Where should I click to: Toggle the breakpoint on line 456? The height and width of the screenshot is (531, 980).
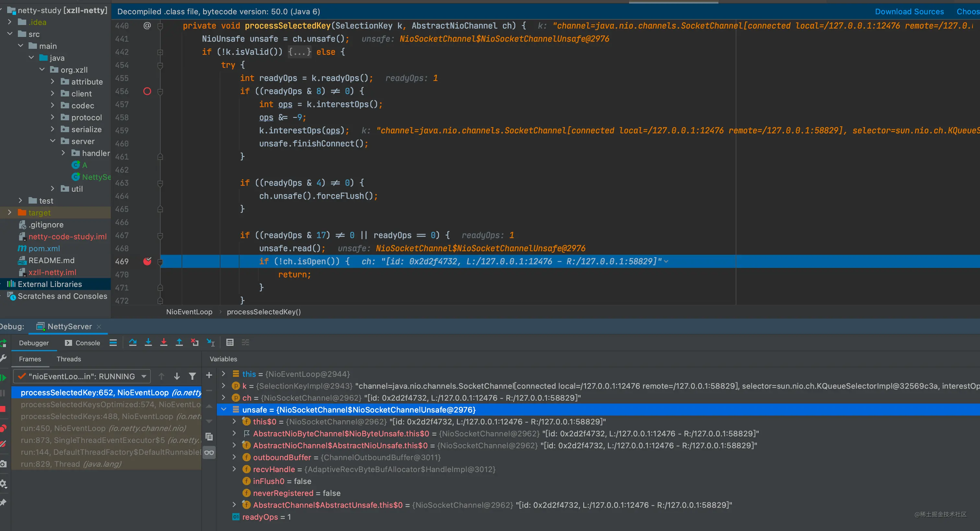click(147, 91)
